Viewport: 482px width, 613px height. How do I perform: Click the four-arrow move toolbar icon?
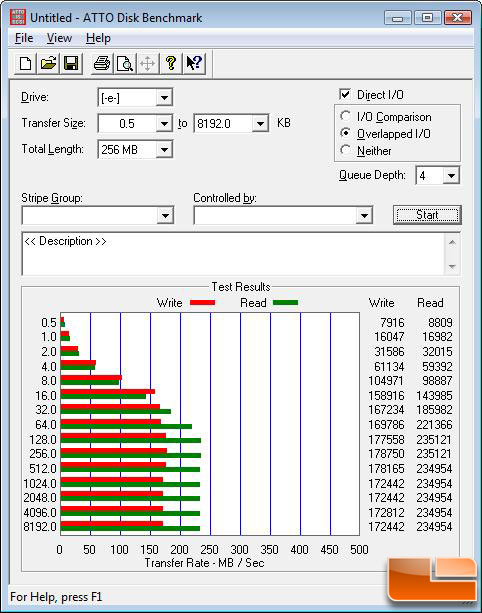pyautogui.click(x=147, y=63)
